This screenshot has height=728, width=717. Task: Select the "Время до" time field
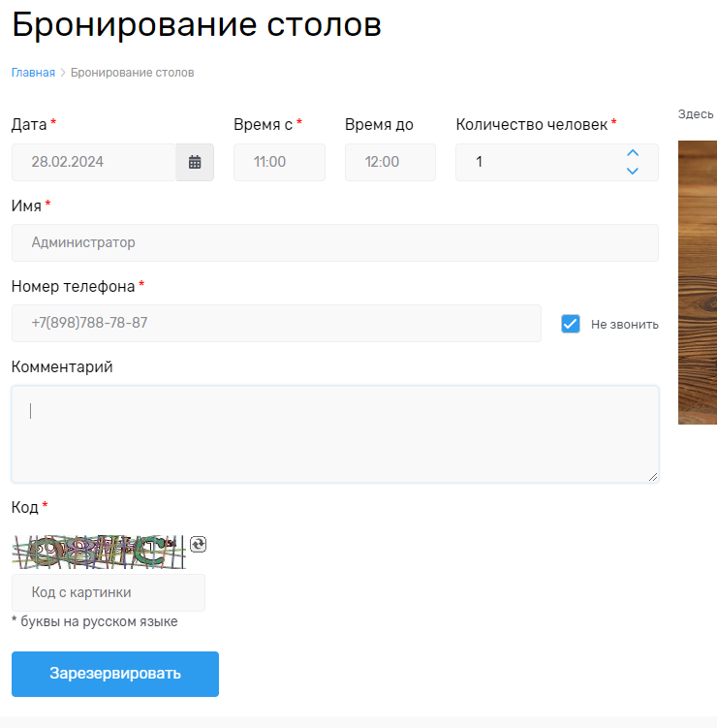click(390, 163)
